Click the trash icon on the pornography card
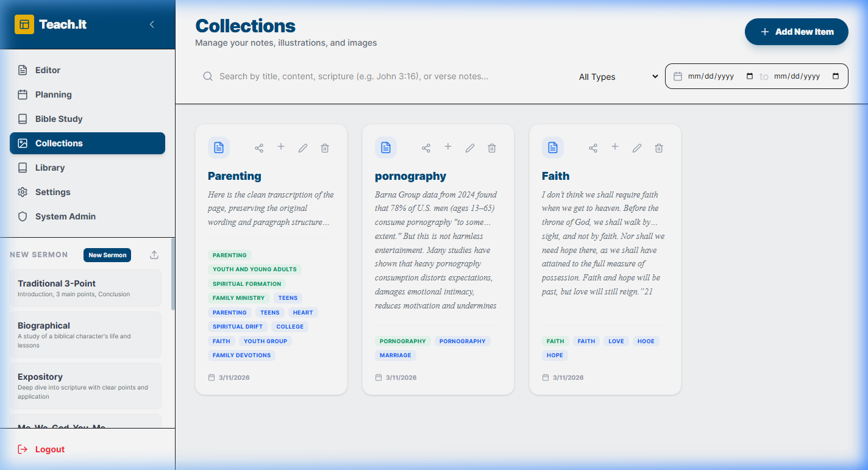Viewport: 868px width, 470px height. 491,147
